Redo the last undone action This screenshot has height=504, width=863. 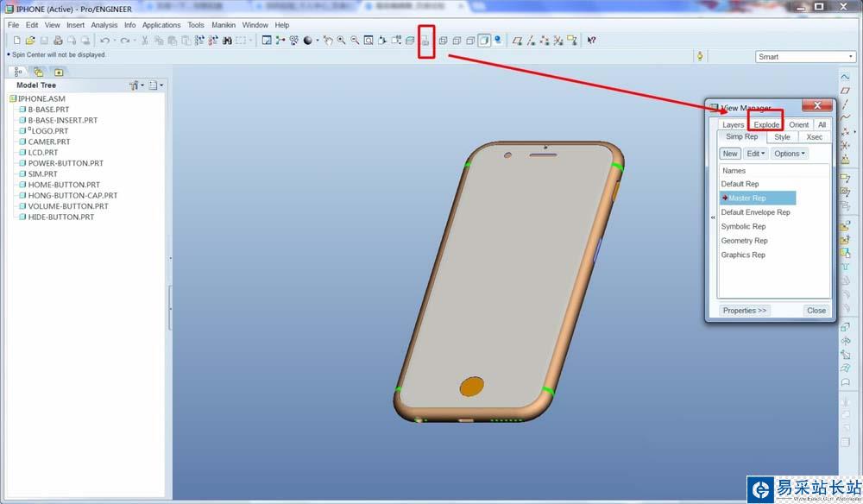(x=125, y=41)
